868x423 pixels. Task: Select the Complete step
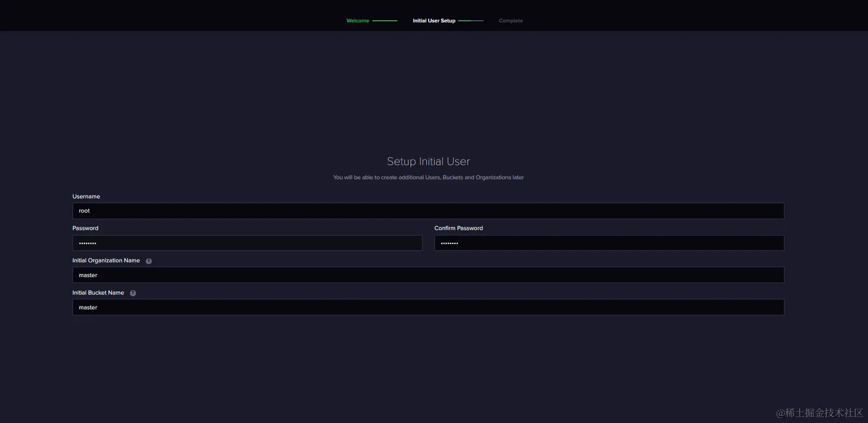pyautogui.click(x=511, y=21)
